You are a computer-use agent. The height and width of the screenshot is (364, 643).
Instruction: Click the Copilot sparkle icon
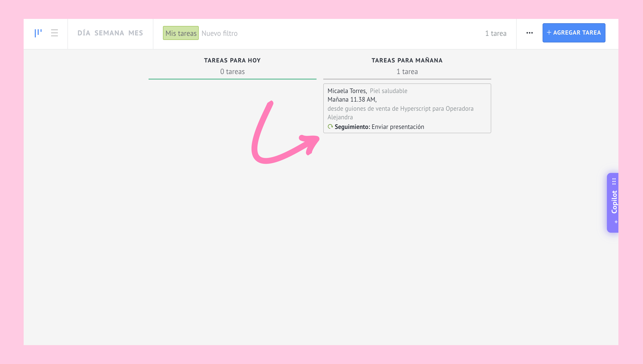[616, 222]
